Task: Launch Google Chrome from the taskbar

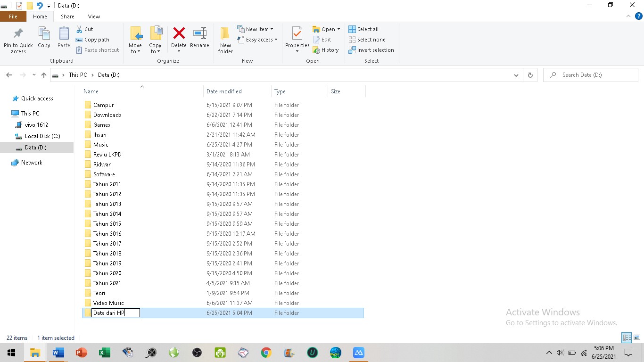Action: (266, 353)
